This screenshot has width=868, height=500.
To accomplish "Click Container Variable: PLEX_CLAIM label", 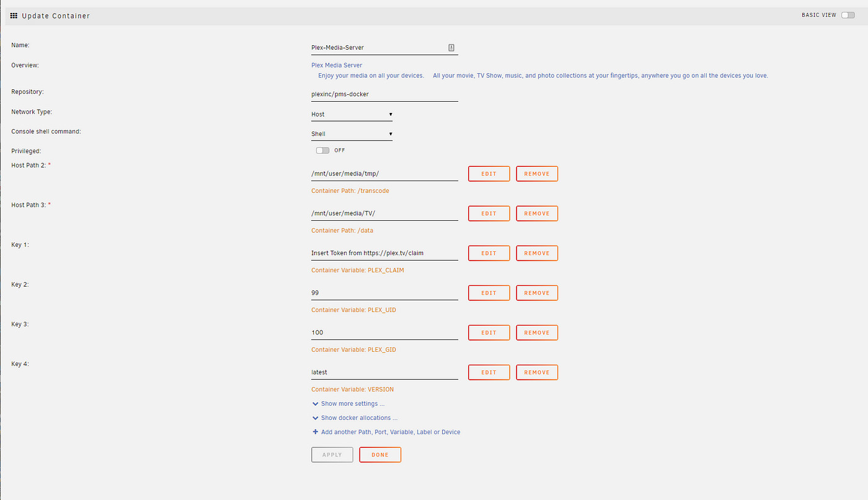I will [x=358, y=270].
